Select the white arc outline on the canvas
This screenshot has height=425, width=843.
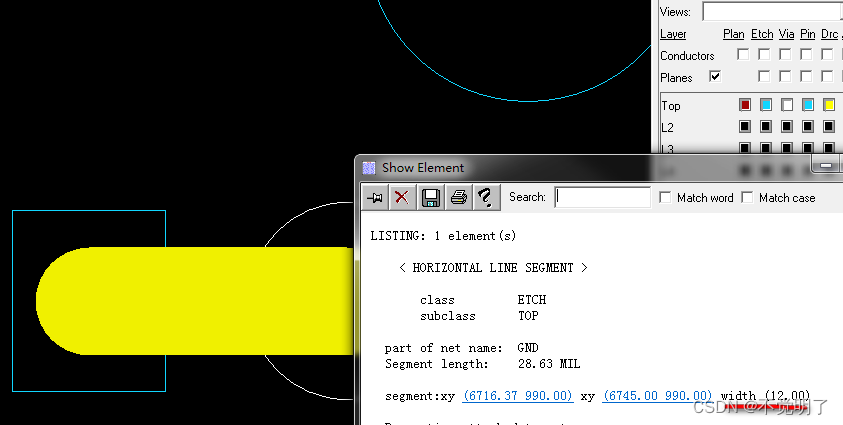[301, 215]
